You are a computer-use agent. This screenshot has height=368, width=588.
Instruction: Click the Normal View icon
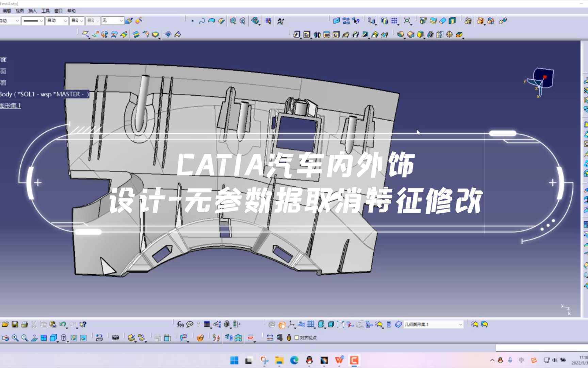pyautogui.click(x=34, y=338)
